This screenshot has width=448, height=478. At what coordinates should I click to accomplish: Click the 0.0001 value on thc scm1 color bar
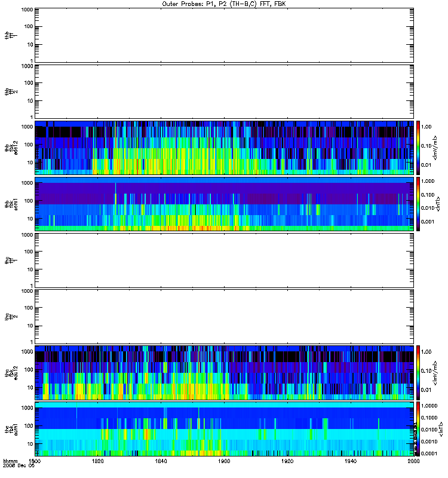(x=429, y=454)
